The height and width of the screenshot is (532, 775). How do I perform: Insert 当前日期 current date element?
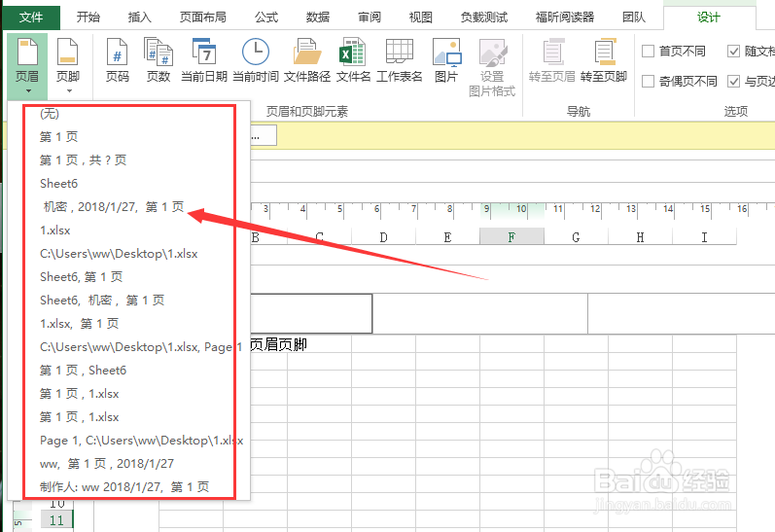pyautogui.click(x=204, y=60)
